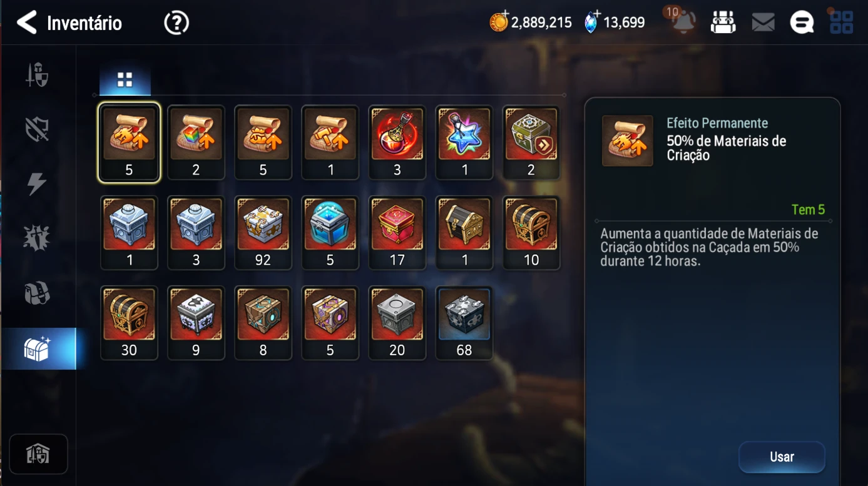Select the backpack sidebar tab
This screenshot has height=486, width=868.
38,293
